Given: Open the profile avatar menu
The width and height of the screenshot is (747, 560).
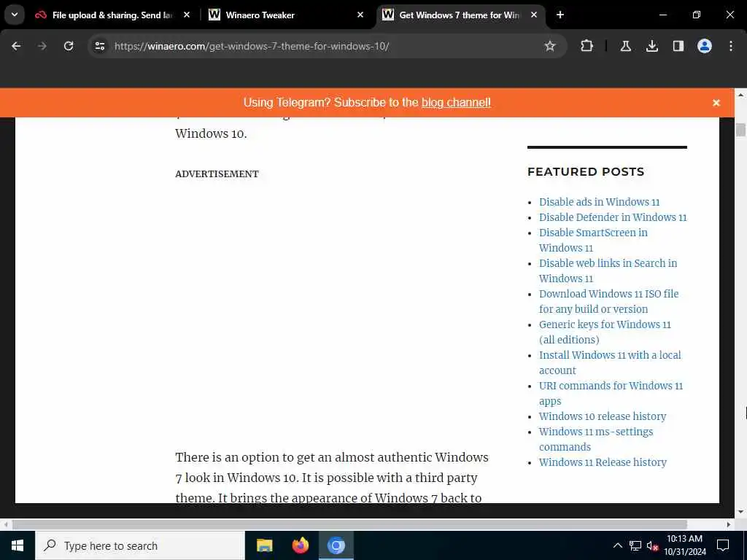Looking at the screenshot, I should [704, 46].
